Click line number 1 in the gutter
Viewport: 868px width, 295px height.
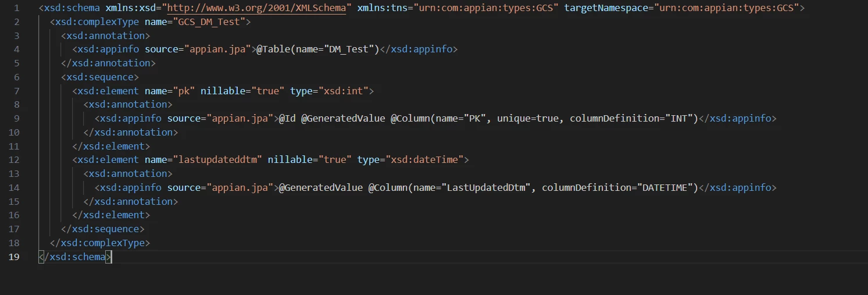[x=16, y=8]
